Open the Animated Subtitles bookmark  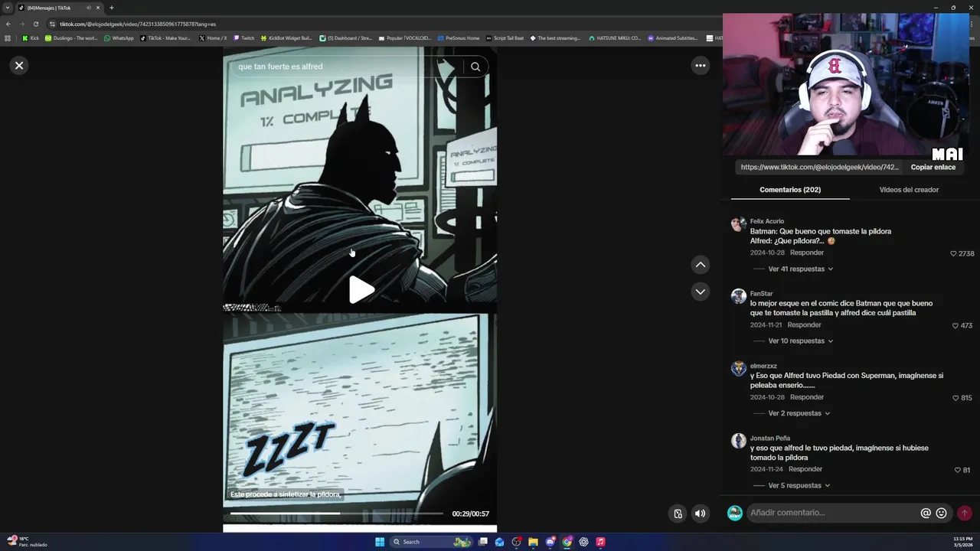[673, 37]
